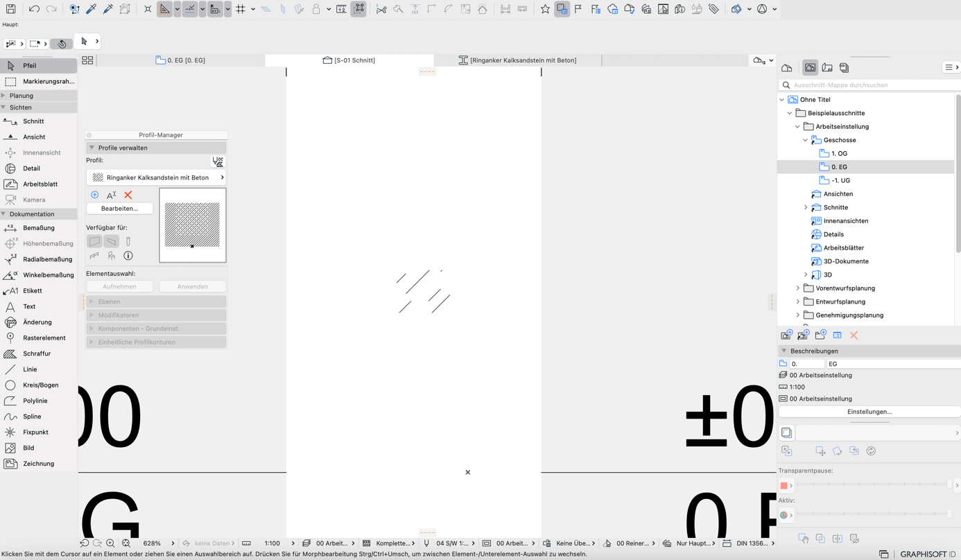Screen dimensions: 961x560
Task: Click the Einstellungen... button
Action: pyautogui.click(x=869, y=412)
